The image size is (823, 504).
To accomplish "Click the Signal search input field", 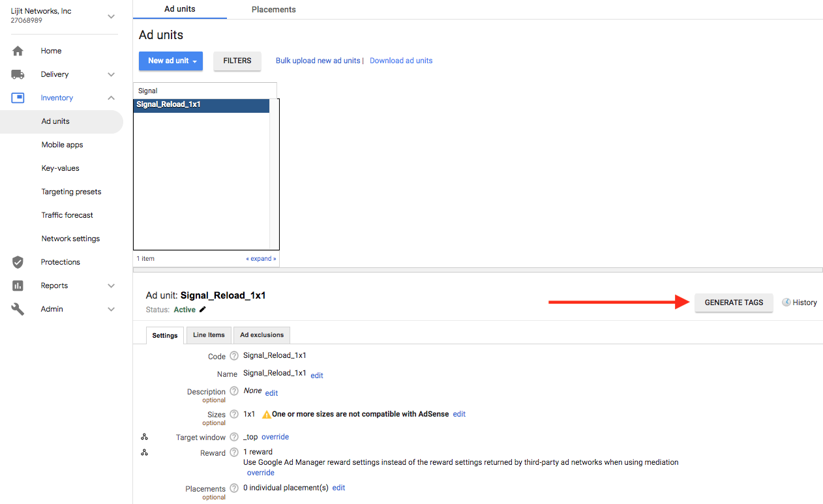I will coord(205,91).
